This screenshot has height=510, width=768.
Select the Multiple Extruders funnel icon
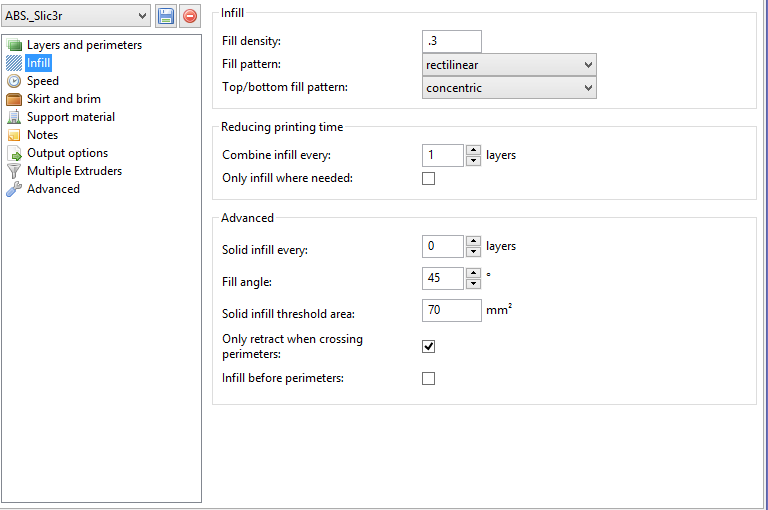(14, 171)
